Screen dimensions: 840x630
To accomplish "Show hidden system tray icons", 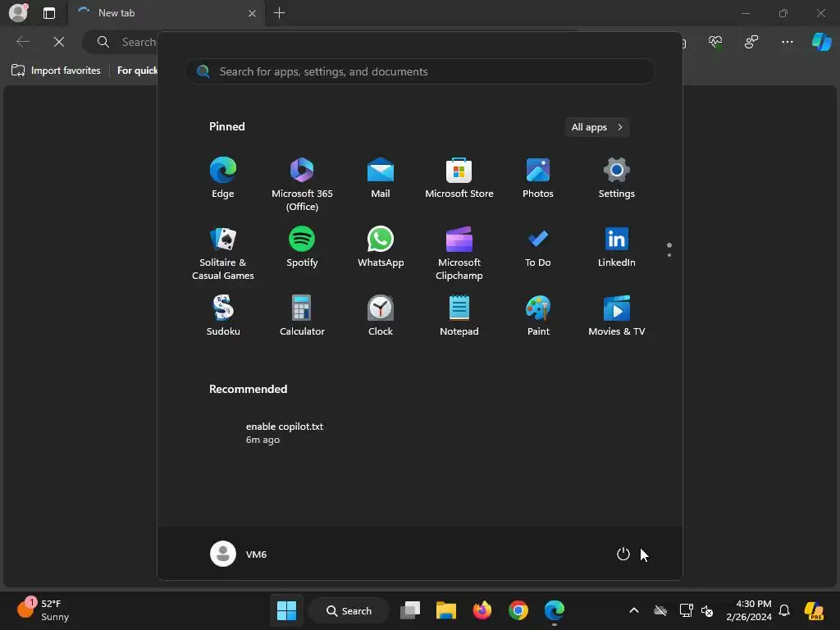I will click(634, 610).
